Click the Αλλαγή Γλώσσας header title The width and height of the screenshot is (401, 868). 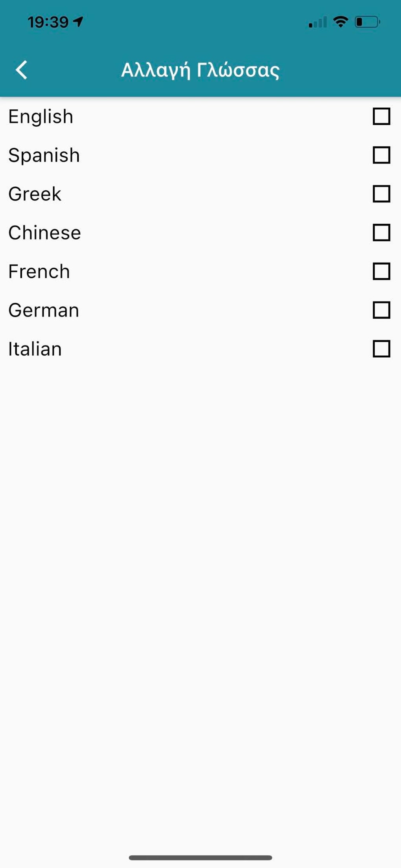(200, 70)
